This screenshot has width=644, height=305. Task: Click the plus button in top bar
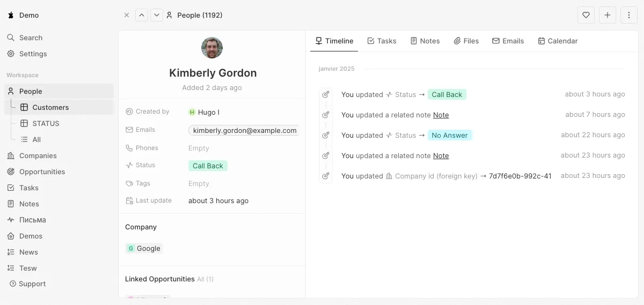pyautogui.click(x=608, y=15)
